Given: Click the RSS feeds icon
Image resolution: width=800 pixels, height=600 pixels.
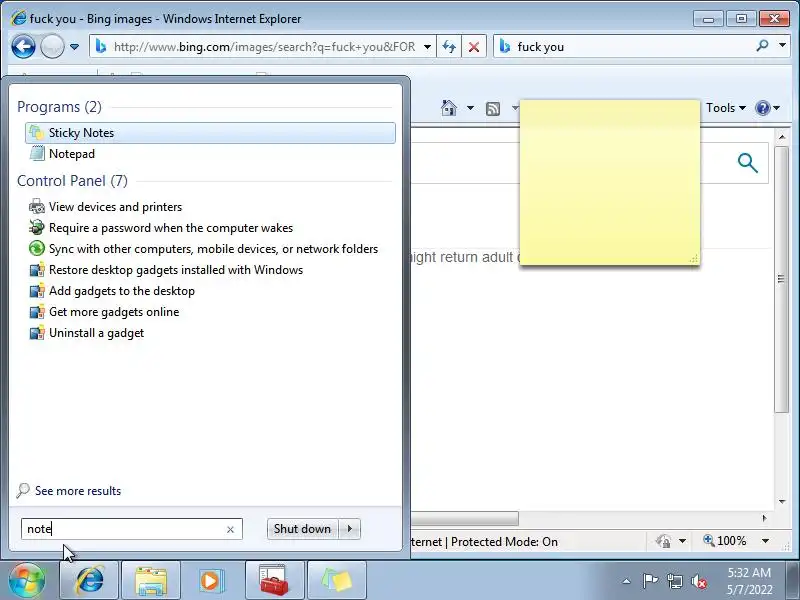Looking at the screenshot, I should [x=493, y=108].
